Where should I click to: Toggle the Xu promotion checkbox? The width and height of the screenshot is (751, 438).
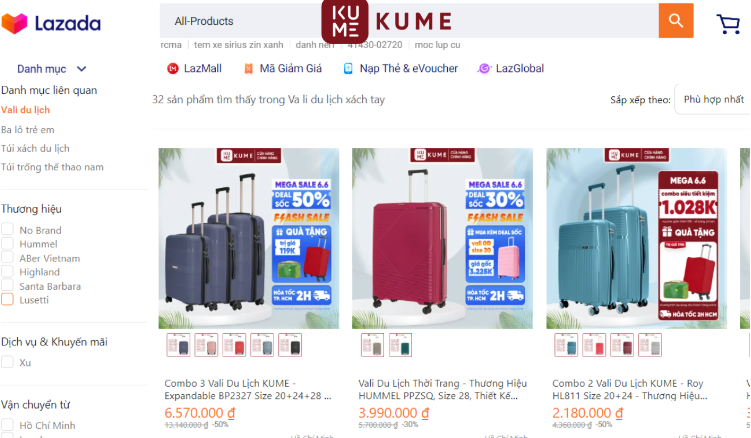coord(8,362)
